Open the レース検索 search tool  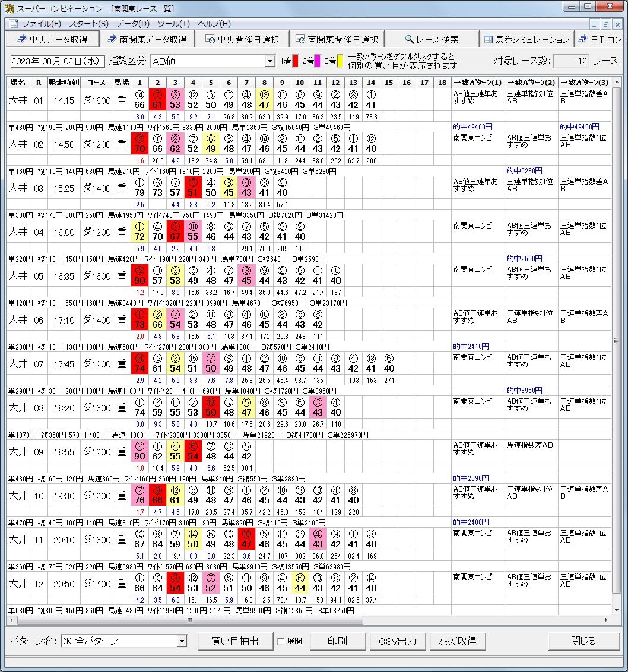pos(432,39)
